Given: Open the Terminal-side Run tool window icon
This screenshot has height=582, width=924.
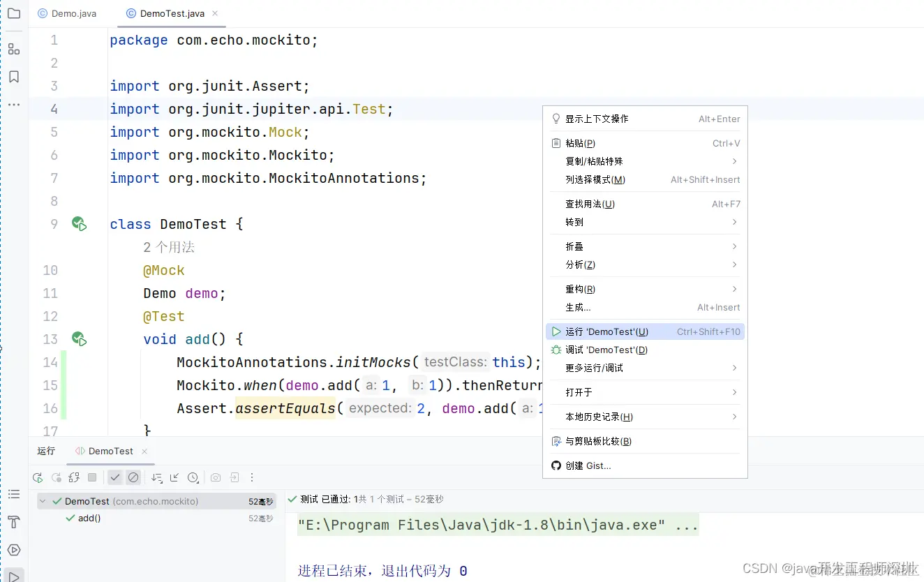Looking at the screenshot, I should click(x=14, y=576).
